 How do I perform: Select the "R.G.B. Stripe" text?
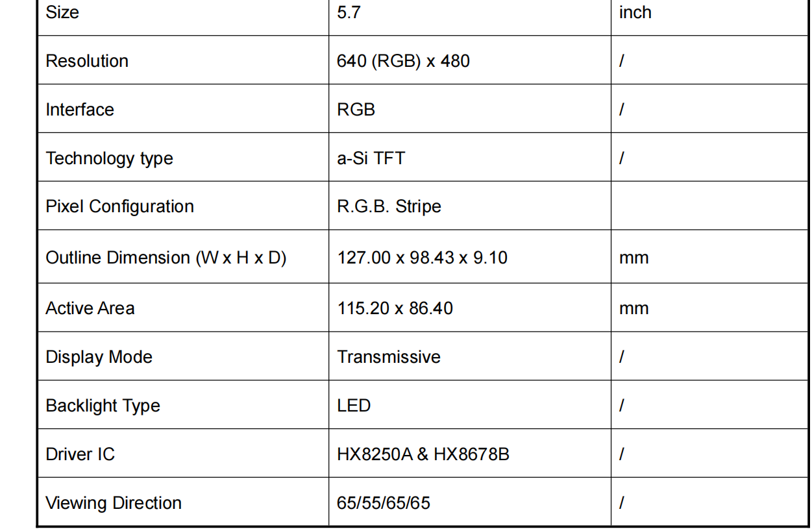tap(389, 206)
